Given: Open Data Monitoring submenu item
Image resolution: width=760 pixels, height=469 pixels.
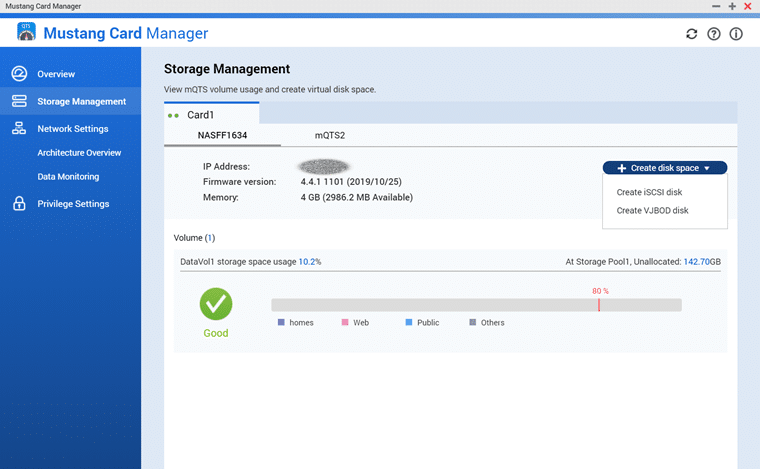Looking at the screenshot, I should 68,177.
